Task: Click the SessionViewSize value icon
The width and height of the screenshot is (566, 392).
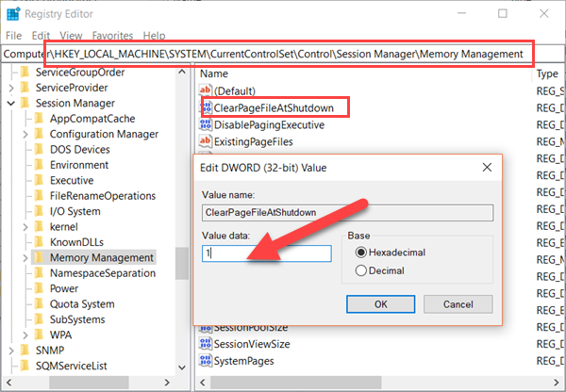Action: pyautogui.click(x=208, y=344)
